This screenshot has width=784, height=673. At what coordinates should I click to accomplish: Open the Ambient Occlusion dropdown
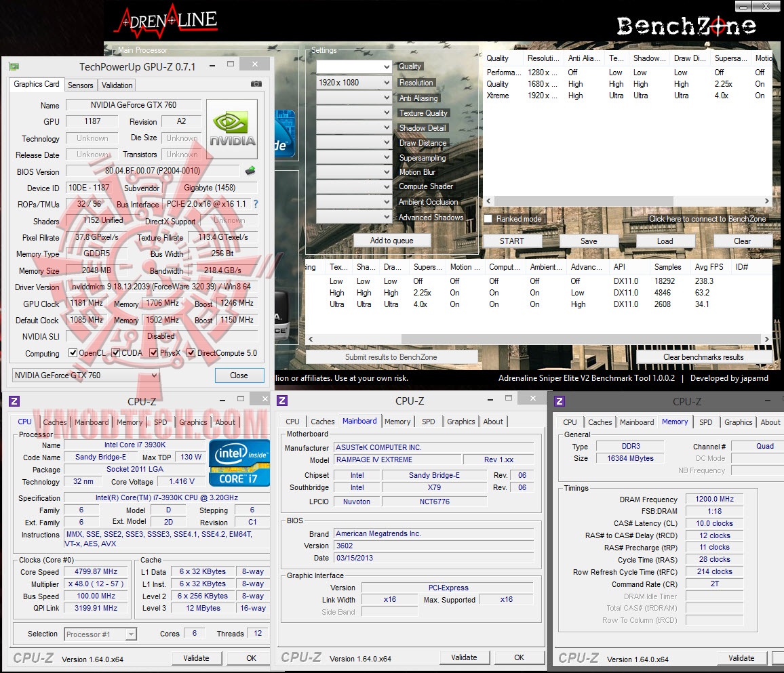click(354, 202)
